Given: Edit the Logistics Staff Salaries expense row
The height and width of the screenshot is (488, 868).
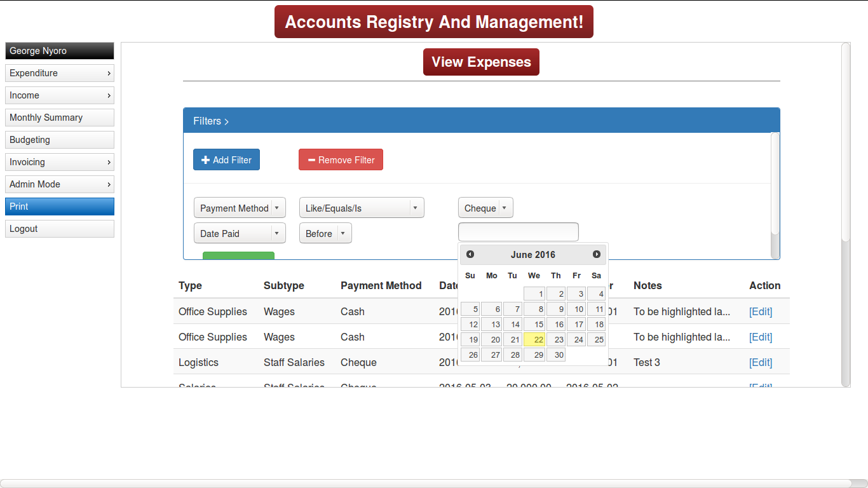Looking at the screenshot, I should (761, 362).
